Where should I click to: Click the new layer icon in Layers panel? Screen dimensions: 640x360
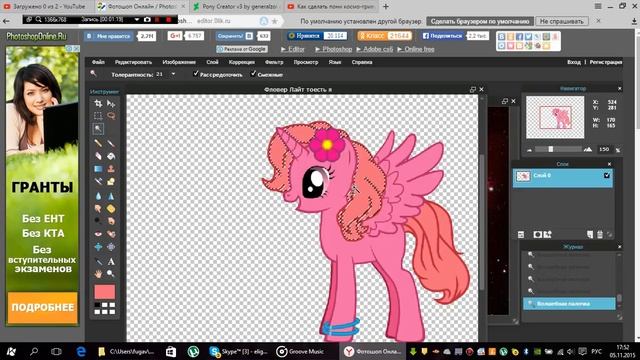click(590, 234)
